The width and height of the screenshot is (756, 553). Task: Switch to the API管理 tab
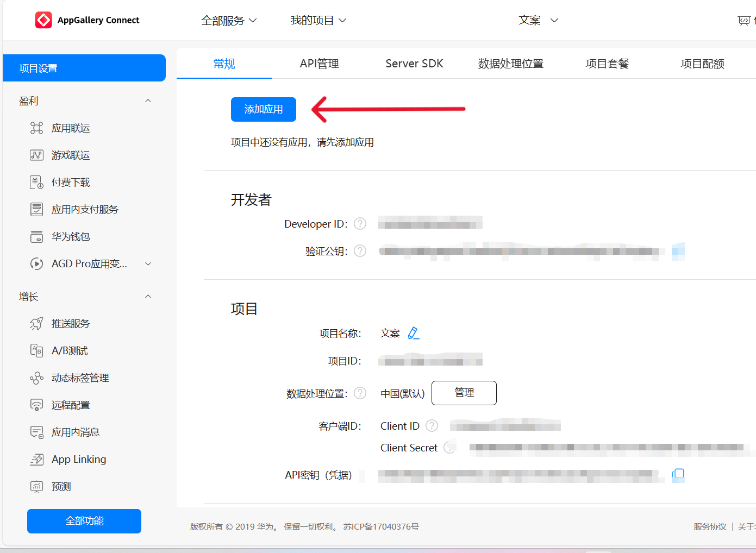pyautogui.click(x=319, y=64)
